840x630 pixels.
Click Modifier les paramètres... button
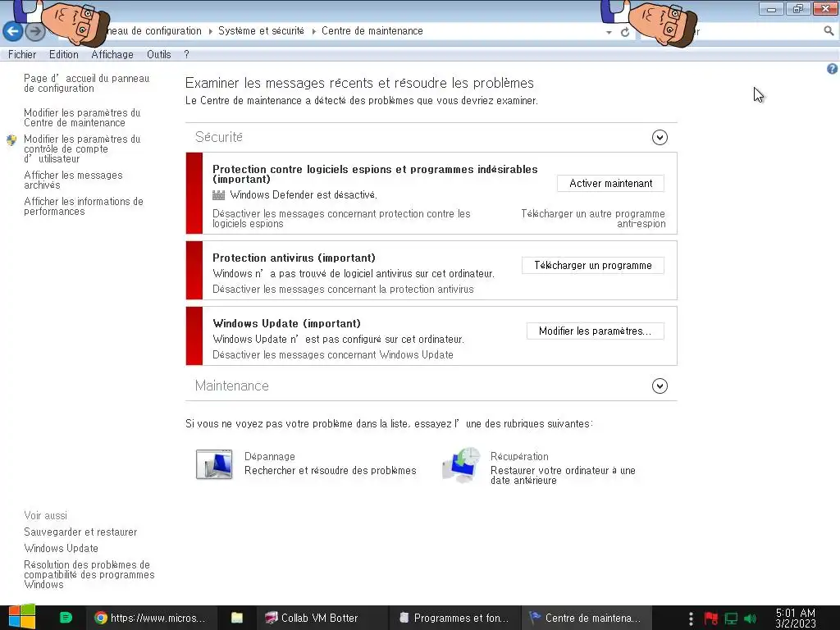pyautogui.click(x=596, y=331)
